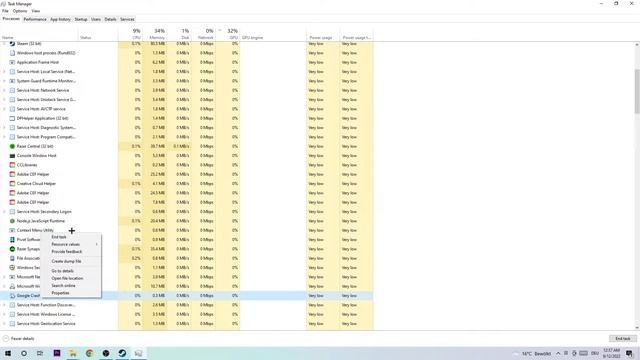The image size is (640, 360).
Task: Expand Service Host: Function Discovery row
Action: [4, 305]
